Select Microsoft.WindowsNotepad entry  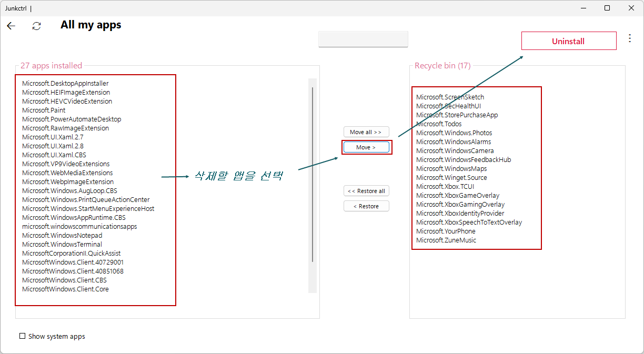[x=62, y=236]
